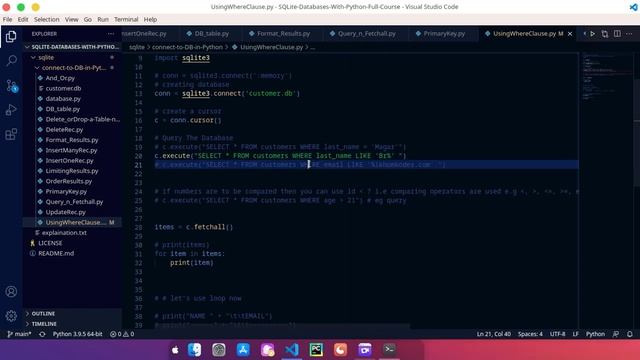
Task: Open the notifications bell
Action: [x=630, y=334]
